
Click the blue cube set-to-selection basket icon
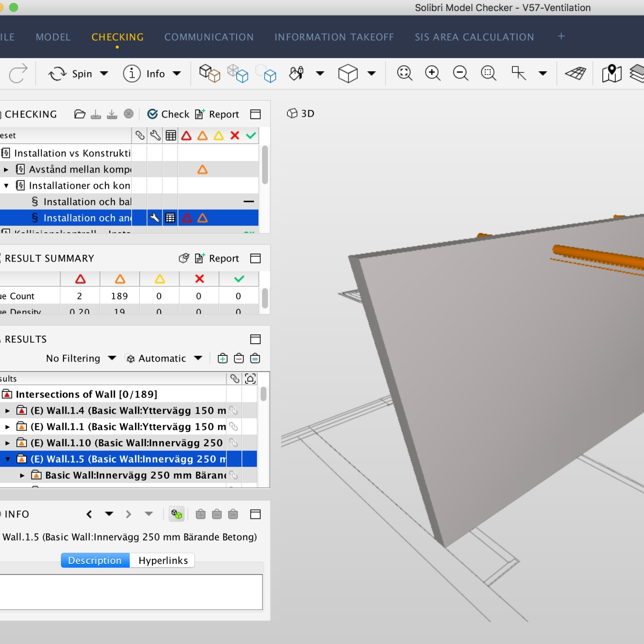click(238, 73)
